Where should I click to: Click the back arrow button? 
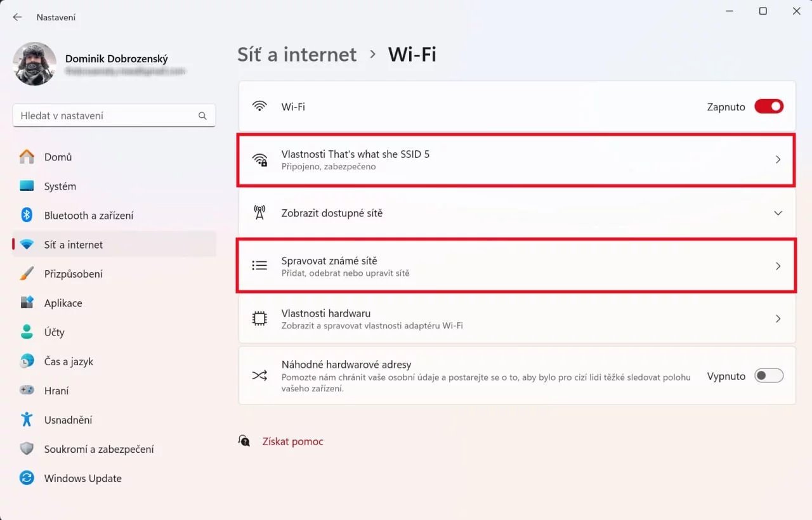coord(17,17)
